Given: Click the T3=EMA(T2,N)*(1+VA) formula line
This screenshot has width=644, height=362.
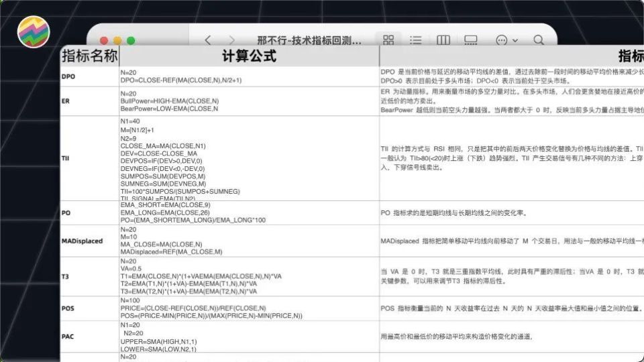Looking at the screenshot, I should (x=189, y=292).
